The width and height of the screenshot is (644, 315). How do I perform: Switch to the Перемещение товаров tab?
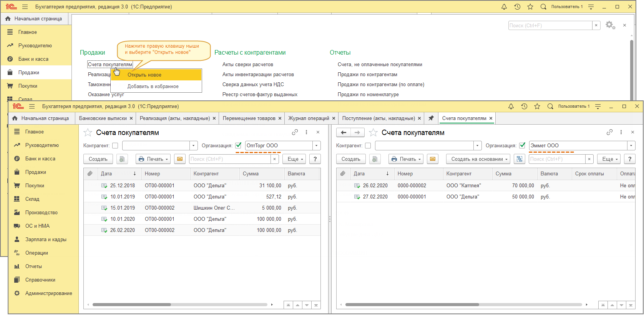coord(249,118)
